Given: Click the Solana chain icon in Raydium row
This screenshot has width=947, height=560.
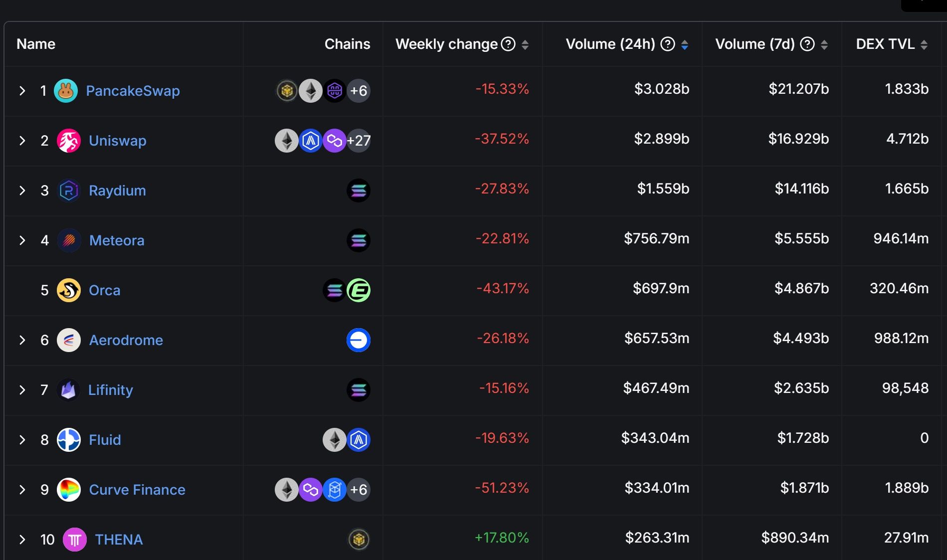Looking at the screenshot, I should [359, 190].
